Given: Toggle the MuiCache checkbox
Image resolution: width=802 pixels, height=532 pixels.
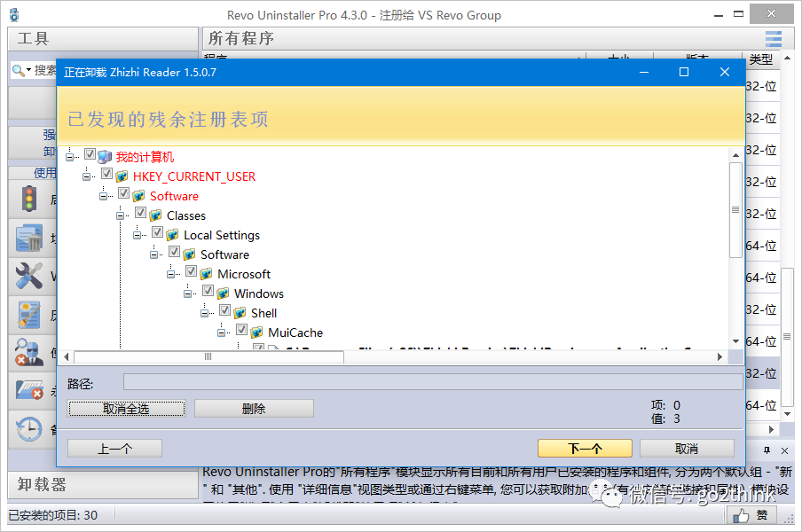Looking at the screenshot, I should (x=242, y=330).
